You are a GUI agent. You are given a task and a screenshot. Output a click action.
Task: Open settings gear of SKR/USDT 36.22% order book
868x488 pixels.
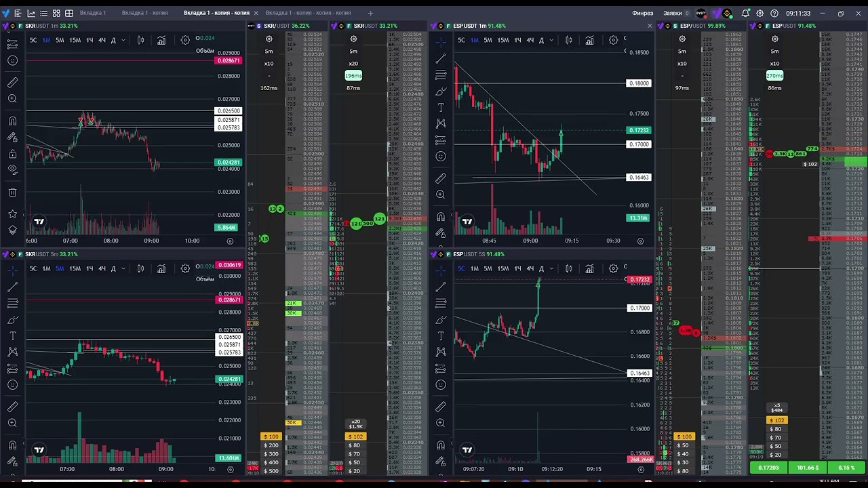[x=269, y=39]
